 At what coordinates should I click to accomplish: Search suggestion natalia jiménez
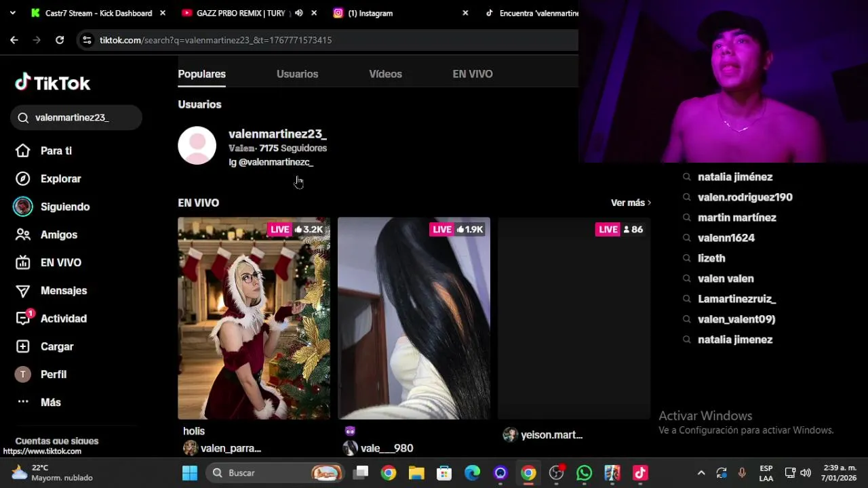[x=735, y=177]
